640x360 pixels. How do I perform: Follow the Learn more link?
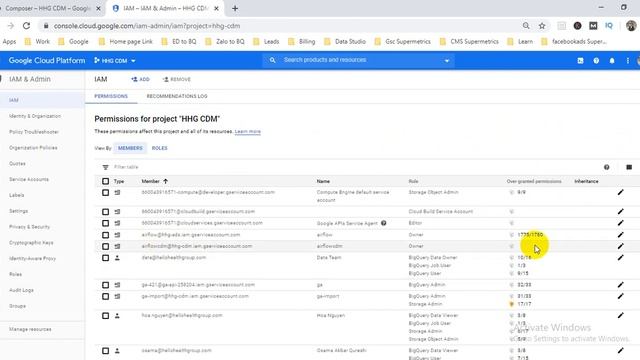tap(247, 131)
